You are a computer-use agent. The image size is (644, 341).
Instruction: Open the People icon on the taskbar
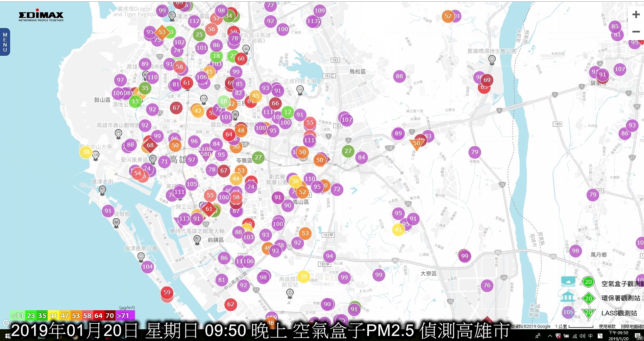pyautogui.click(x=538, y=336)
